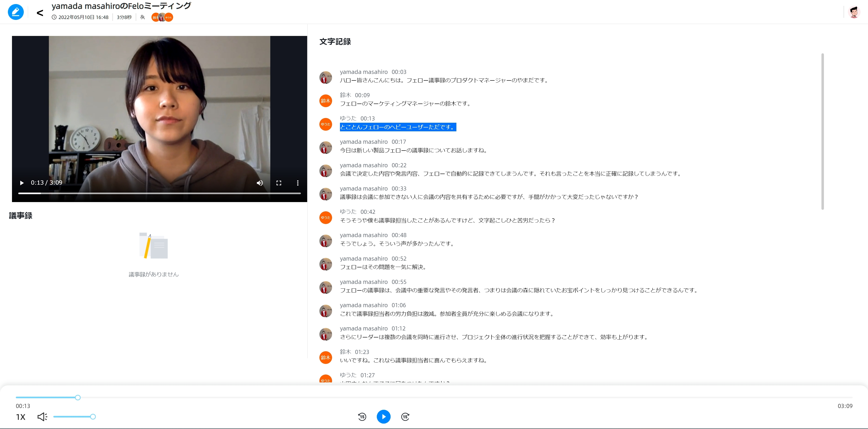This screenshot has height=429, width=868.
Task: Click the bottom playback progress bar
Action: click(434, 398)
